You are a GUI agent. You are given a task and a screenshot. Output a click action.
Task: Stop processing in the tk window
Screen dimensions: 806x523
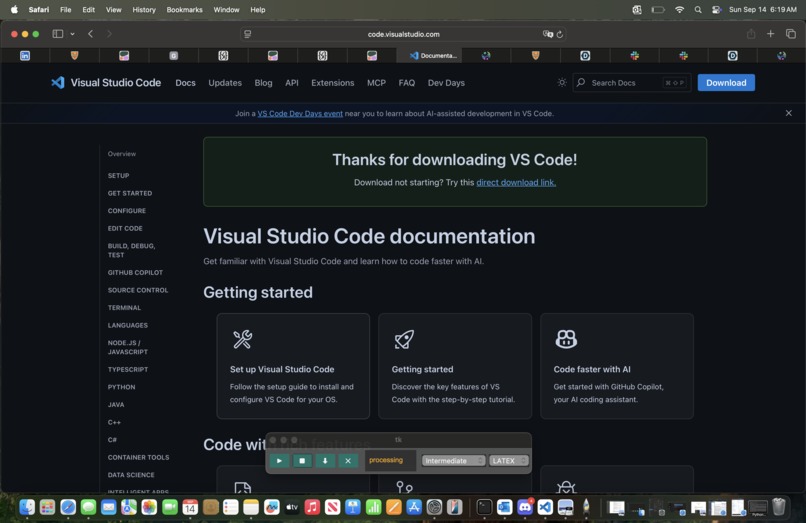coord(302,460)
